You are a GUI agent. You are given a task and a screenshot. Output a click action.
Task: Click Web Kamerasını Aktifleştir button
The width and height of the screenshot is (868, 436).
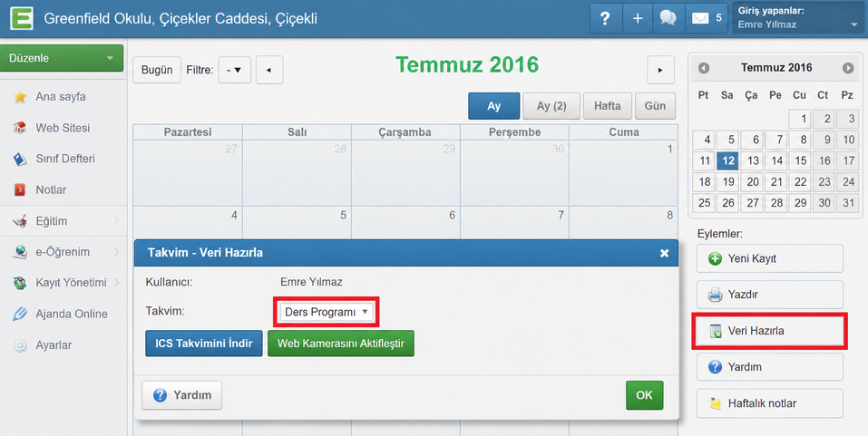tap(340, 344)
